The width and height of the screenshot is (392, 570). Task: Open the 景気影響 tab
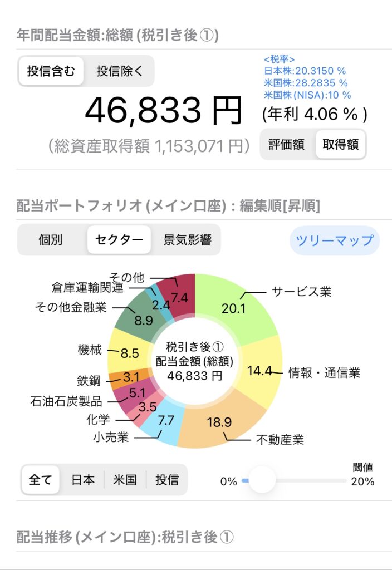(x=187, y=240)
